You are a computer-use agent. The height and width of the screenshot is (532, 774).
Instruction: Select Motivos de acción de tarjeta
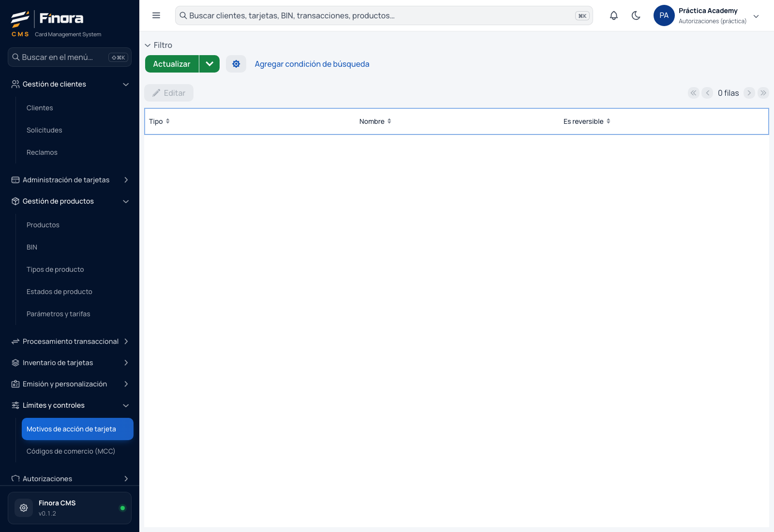(77, 429)
